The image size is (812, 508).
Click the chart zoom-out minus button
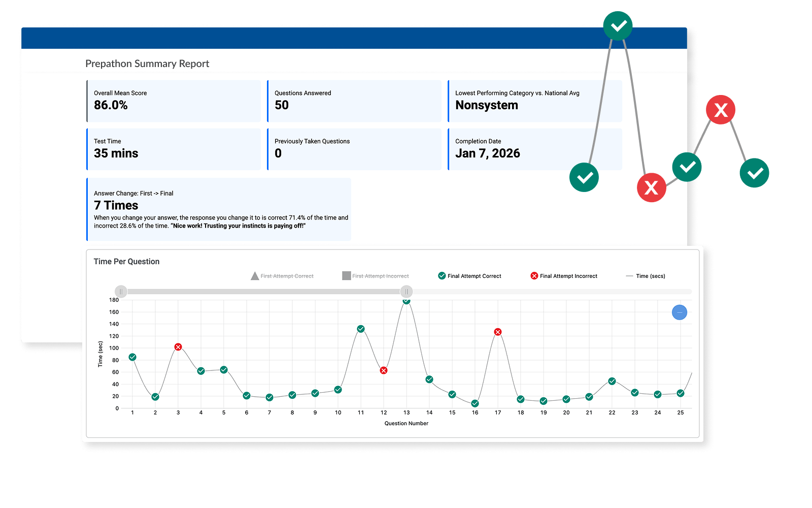point(680,312)
